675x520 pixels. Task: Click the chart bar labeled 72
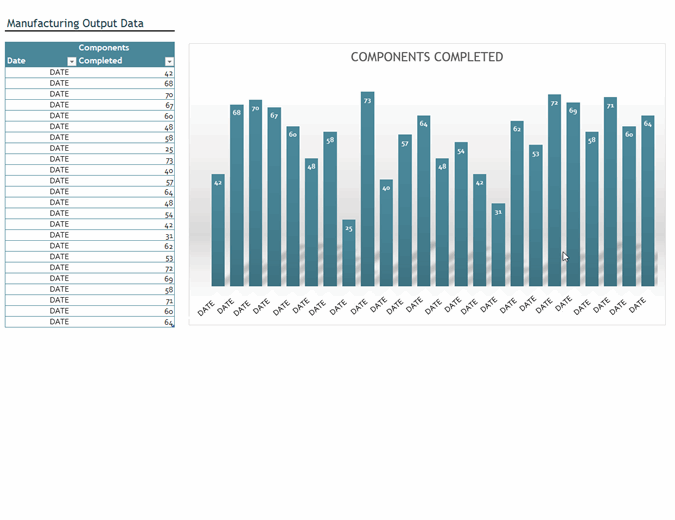(554, 190)
